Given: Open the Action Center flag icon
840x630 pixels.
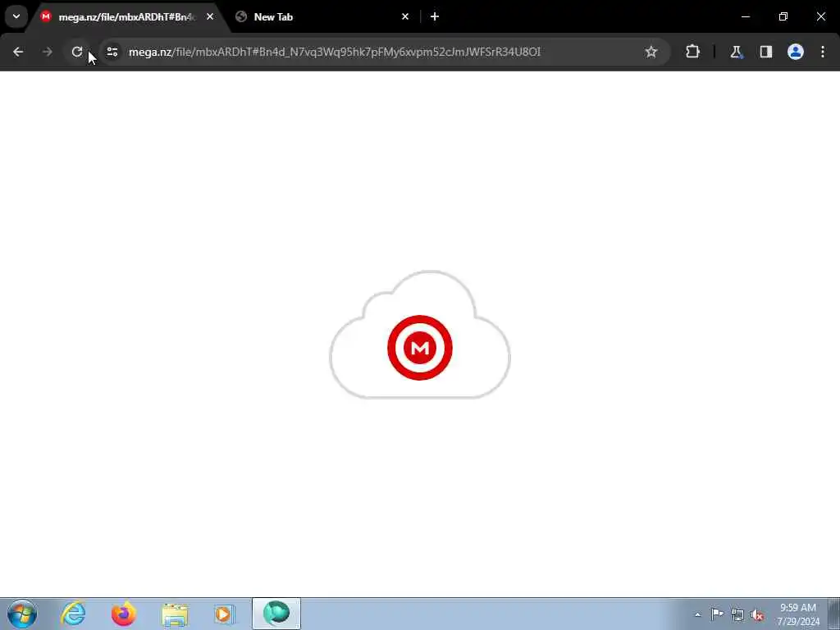Looking at the screenshot, I should pyautogui.click(x=717, y=614).
